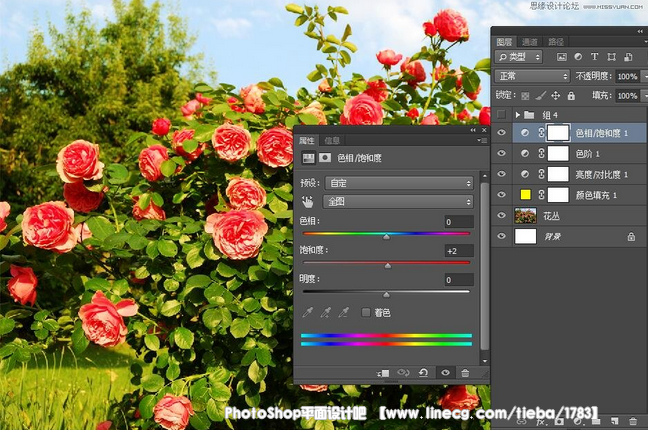Hide the 色相/饱和度 1 layer
This screenshot has width=648, height=430.
(x=501, y=133)
